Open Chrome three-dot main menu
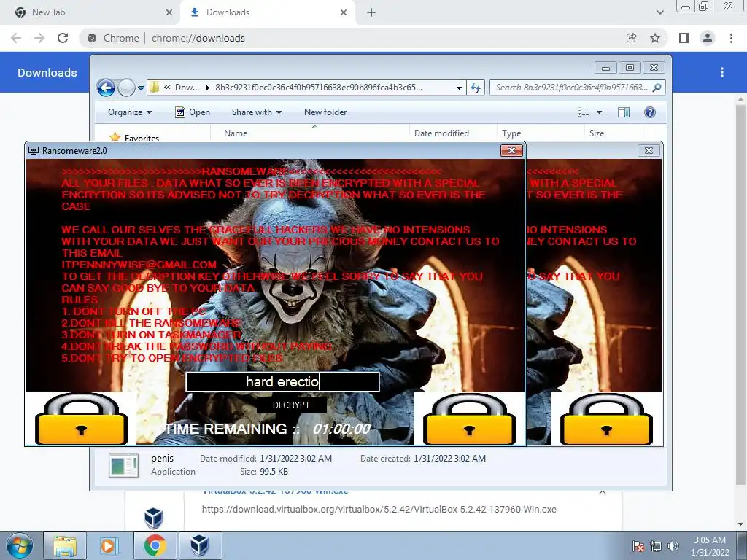Screen dimensions: 747x560 click(x=731, y=38)
